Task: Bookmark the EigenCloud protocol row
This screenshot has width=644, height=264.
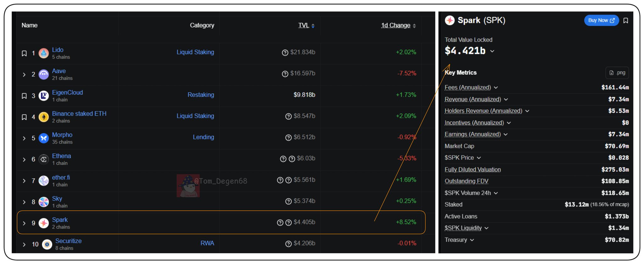Action: coord(24,96)
